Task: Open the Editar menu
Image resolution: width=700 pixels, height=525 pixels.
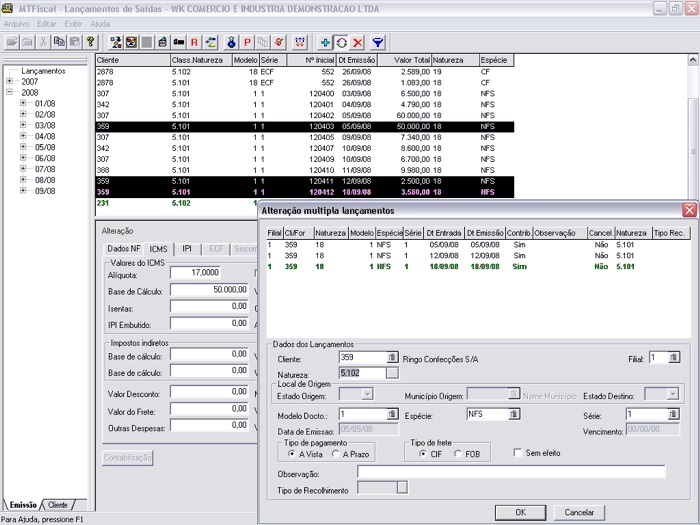Action: (x=46, y=22)
